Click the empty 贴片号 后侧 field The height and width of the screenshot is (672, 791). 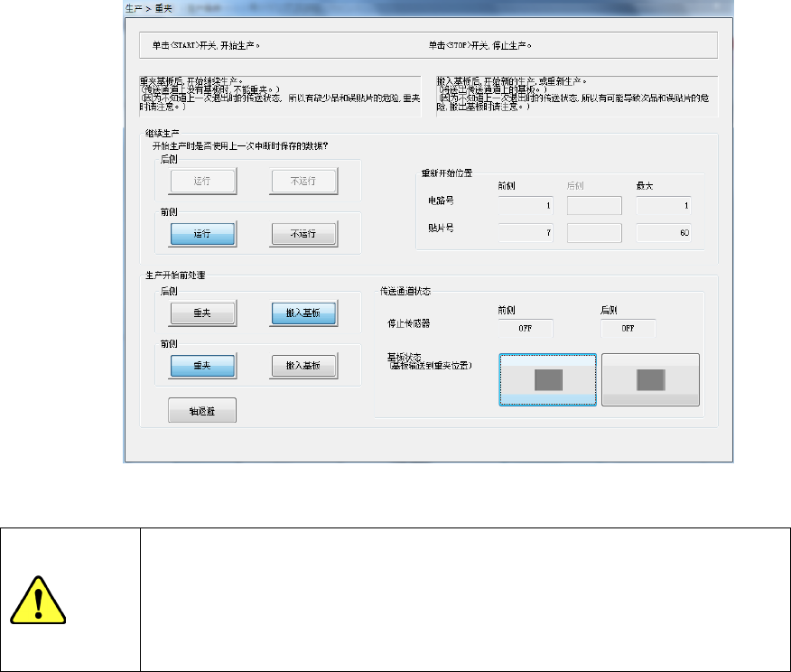595,232
